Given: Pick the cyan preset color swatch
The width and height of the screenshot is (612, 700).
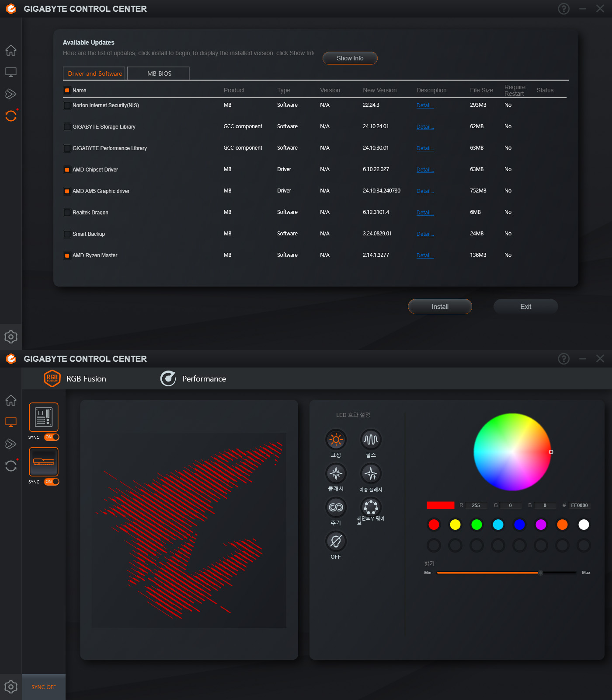Looking at the screenshot, I should [x=498, y=525].
